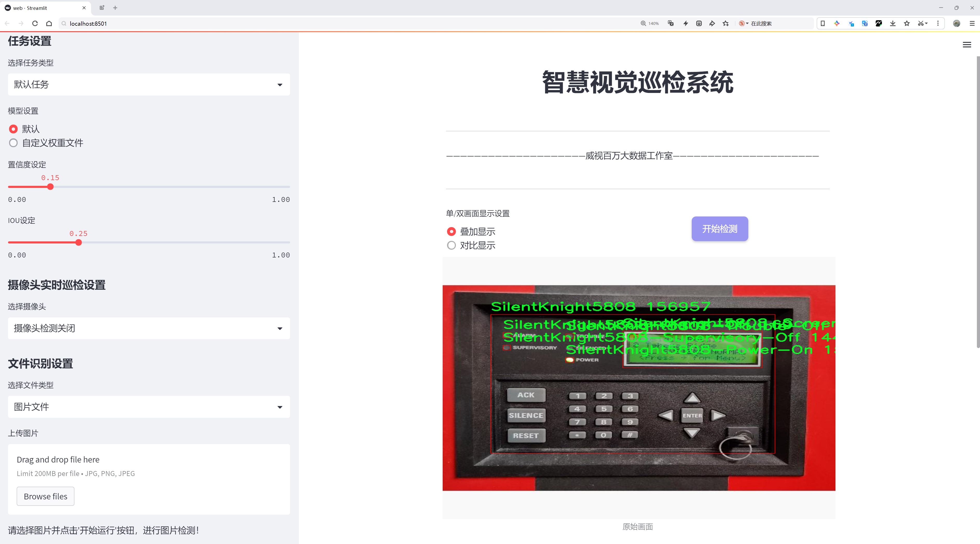Open a new browser tab with plus
The width and height of the screenshot is (980, 544).
point(115,8)
